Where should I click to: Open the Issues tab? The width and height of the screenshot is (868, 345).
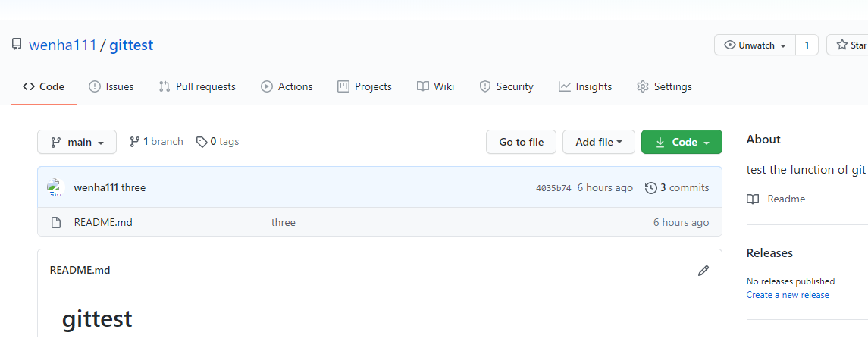tap(111, 87)
